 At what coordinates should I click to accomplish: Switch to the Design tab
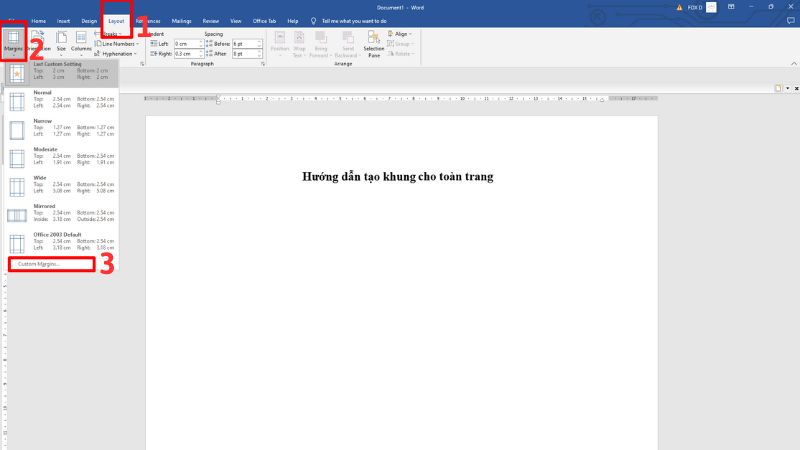click(89, 20)
